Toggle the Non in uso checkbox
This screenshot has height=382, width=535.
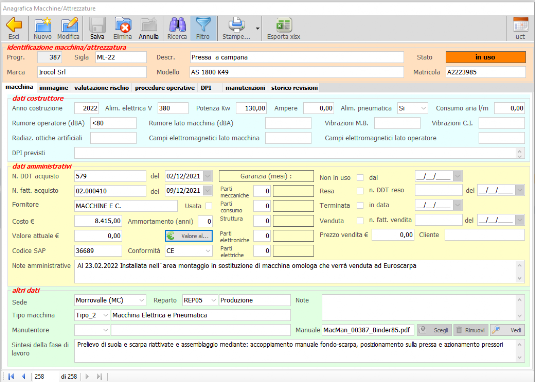(360, 177)
